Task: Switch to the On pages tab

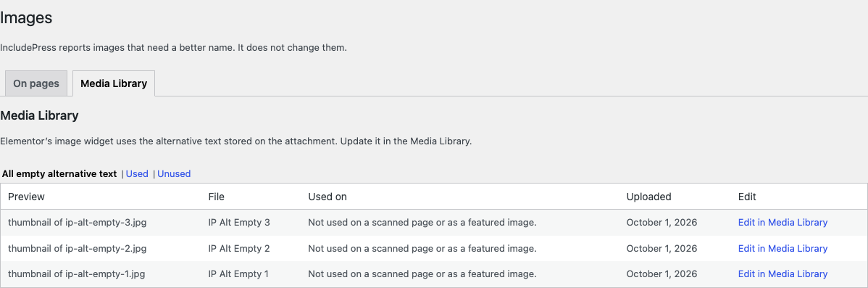Action: [x=36, y=83]
